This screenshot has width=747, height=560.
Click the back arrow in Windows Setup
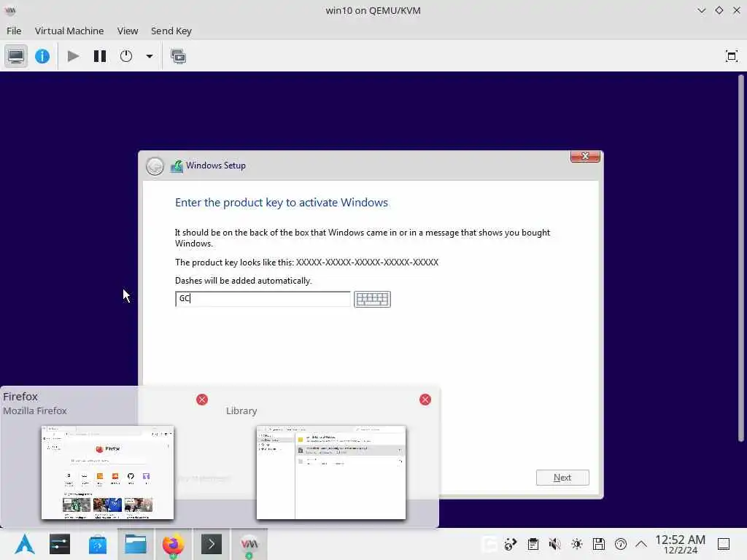click(x=155, y=166)
